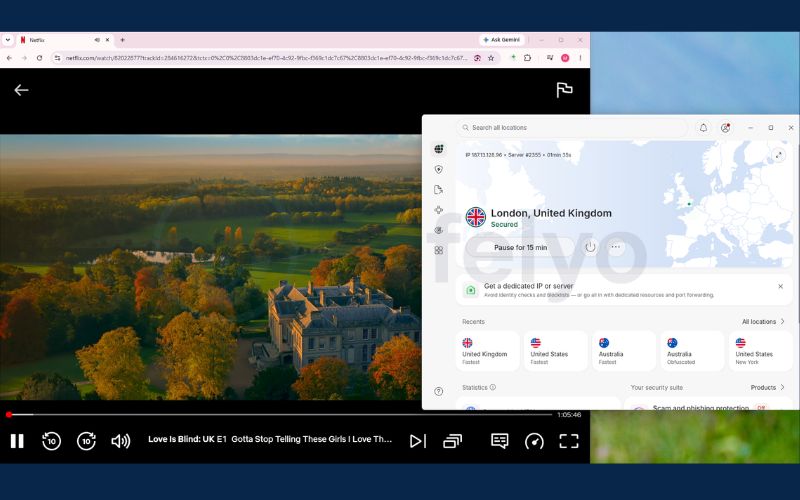The height and width of the screenshot is (500, 800).
Task: Click the Secured status label
Action: pyautogui.click(x=504, y=224)
